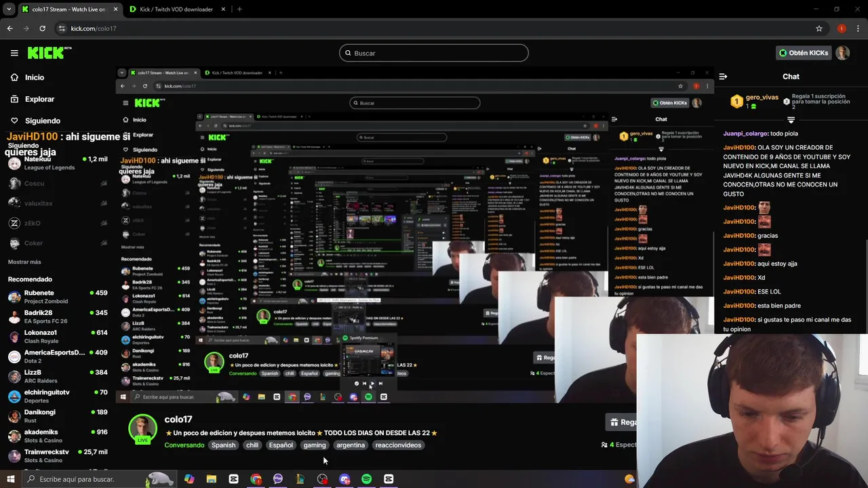Click Badrik28 channel avatar
This screenshot has height=488, width=868.
14,317
